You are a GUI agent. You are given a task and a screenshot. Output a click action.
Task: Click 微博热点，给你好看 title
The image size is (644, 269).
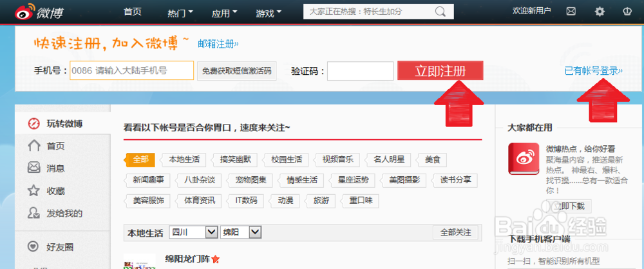580,148
